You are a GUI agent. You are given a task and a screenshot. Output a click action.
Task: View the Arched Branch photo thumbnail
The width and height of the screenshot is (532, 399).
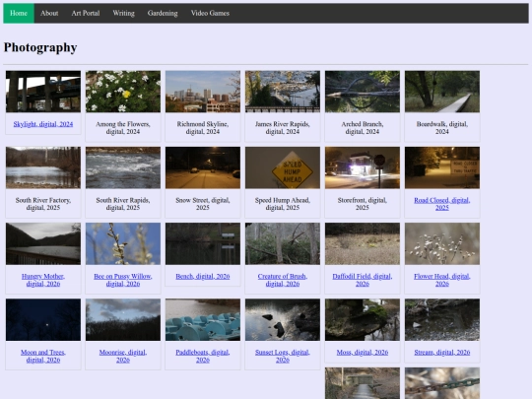[363, 92]
